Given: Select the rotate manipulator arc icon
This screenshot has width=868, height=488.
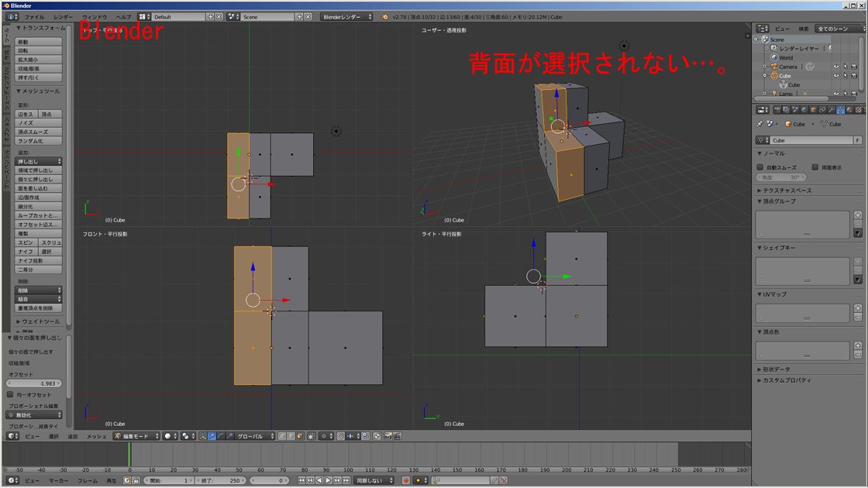Looking at the screenshot, I should pos(221,437).
